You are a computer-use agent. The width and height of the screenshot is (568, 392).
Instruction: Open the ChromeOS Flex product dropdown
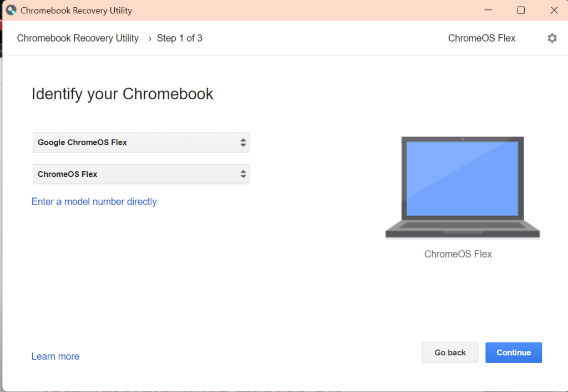click(141, 174)
